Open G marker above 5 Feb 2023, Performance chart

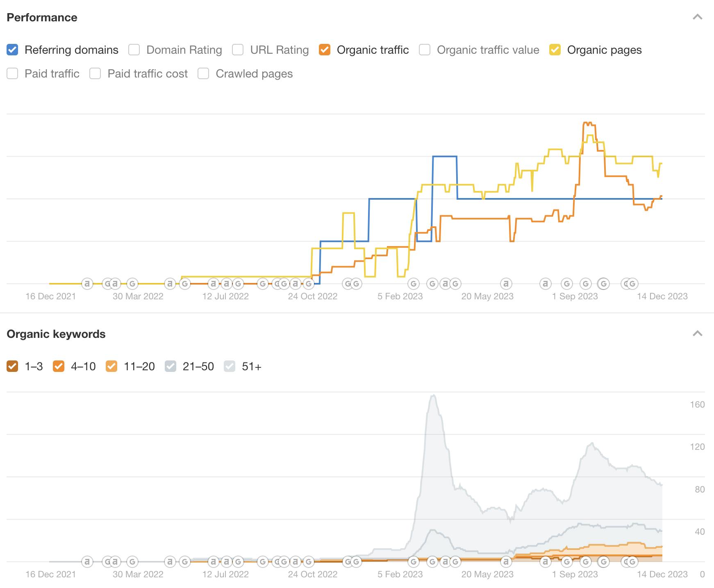(x=414, y=283)
